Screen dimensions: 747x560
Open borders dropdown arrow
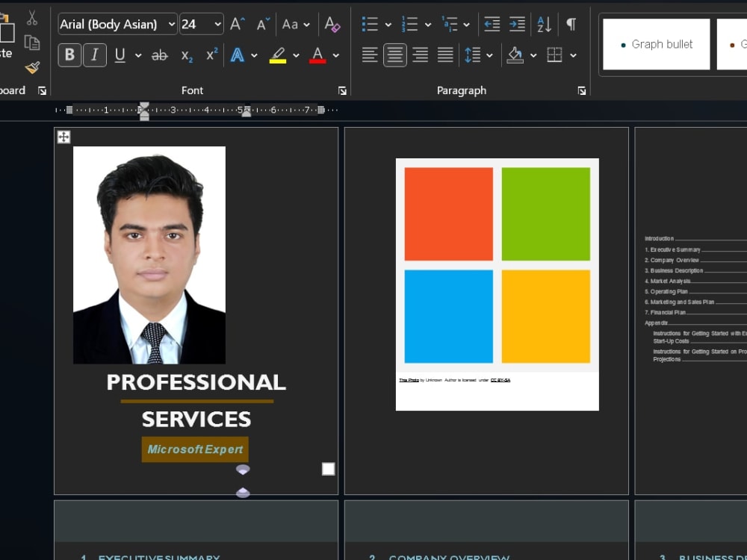click(573, 55)
